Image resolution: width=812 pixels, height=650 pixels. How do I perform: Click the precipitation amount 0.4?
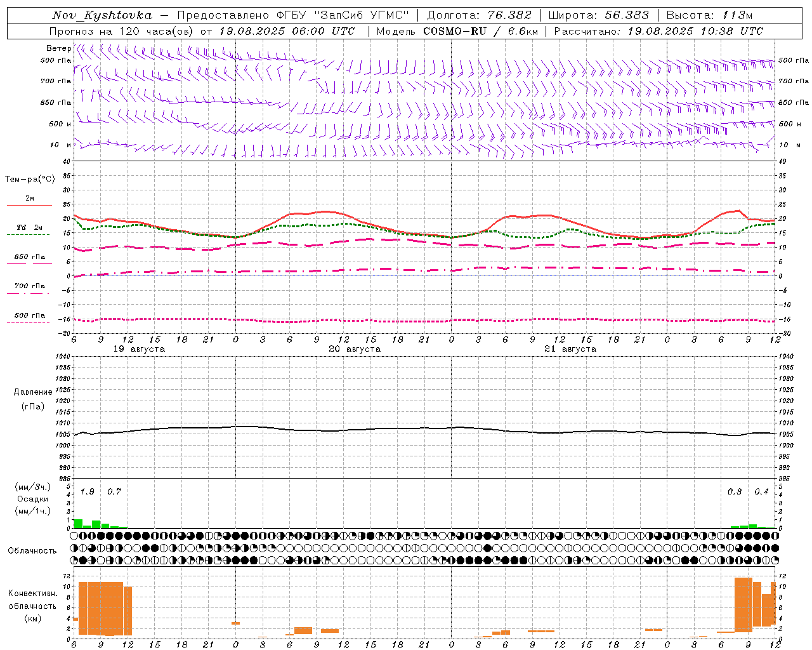[x=761, y=491]
